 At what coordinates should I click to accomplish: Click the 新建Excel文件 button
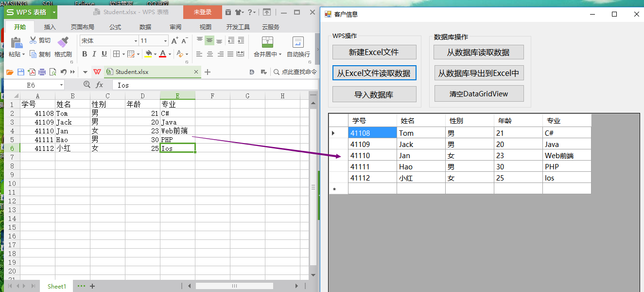tap(374, 52)
